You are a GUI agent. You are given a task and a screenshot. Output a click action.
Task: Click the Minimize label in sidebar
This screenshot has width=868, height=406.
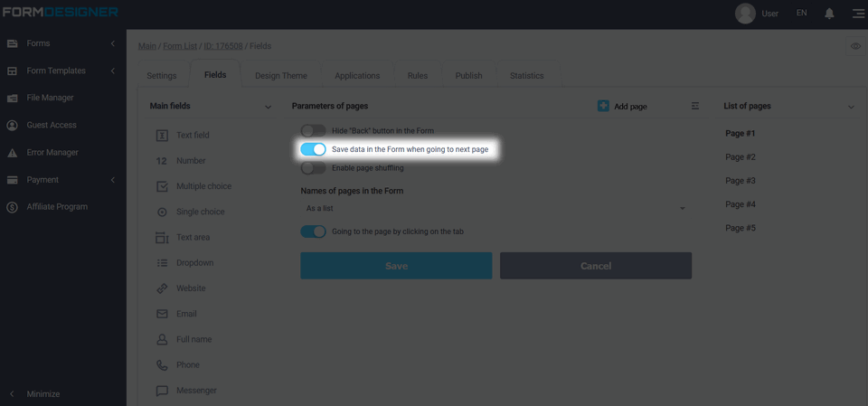[43, 394]
